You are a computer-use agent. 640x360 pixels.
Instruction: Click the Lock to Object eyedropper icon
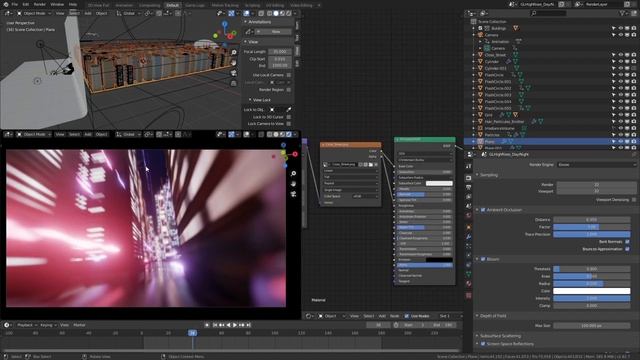tap(289, 109)
